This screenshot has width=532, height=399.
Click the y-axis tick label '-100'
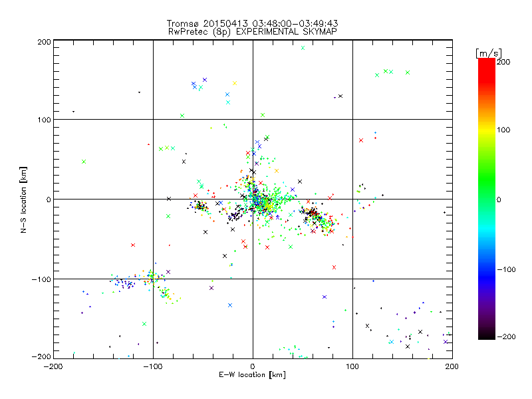click(x=41, y=279)
